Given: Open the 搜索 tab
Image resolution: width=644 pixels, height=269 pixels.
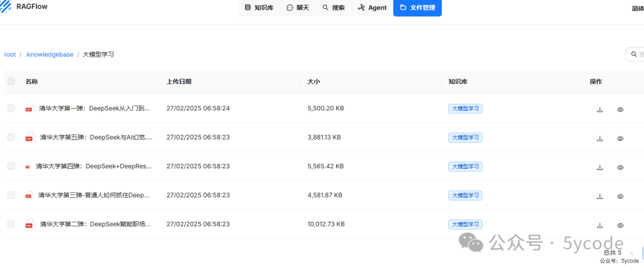Looking at the screenshot, I should [x=333, y=8].
